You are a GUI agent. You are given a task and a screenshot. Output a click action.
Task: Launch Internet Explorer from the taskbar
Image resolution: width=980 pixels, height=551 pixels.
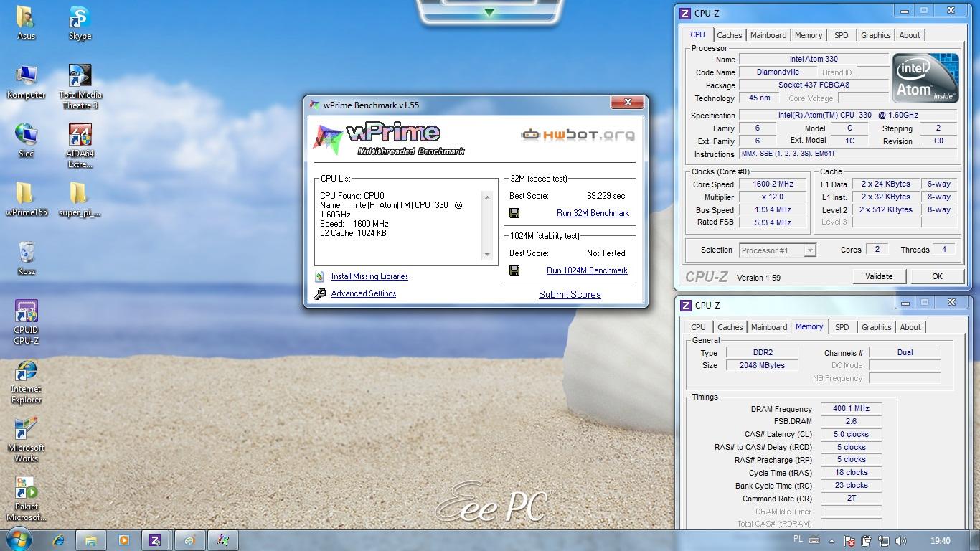[58, 540]
